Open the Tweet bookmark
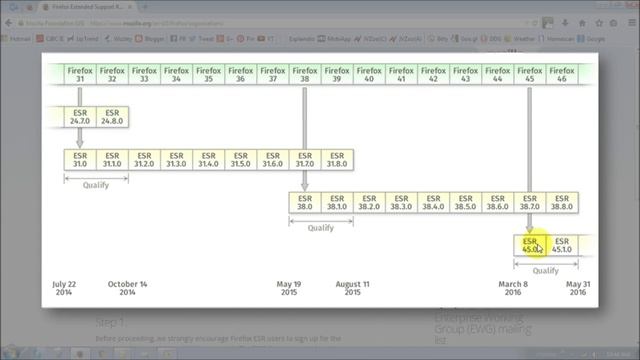The height and width of the screenshot is (360, 640). (x=202, y=39)
